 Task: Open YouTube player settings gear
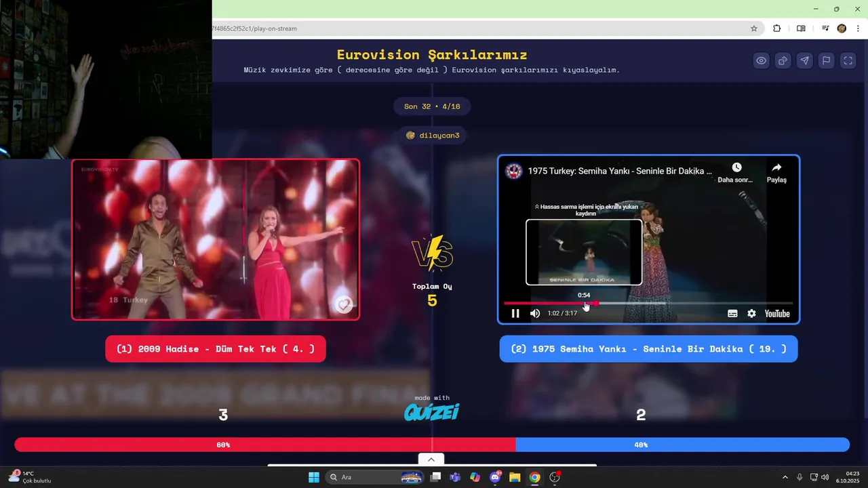[x=751, y=313]
